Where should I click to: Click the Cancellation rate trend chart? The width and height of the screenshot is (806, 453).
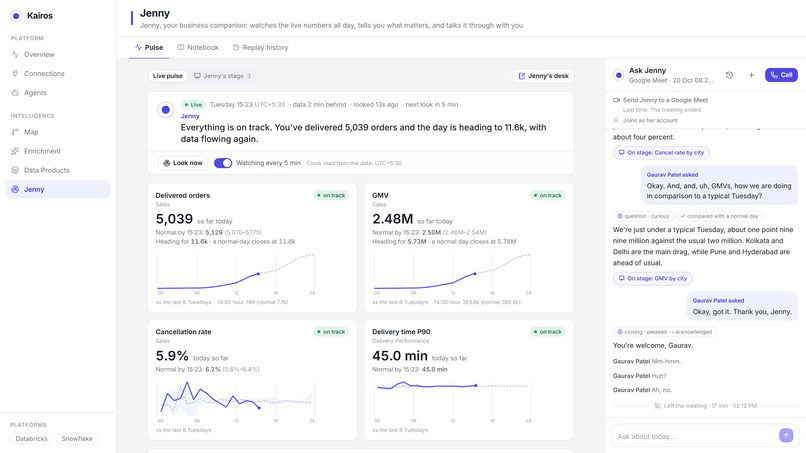coord(236,400)
